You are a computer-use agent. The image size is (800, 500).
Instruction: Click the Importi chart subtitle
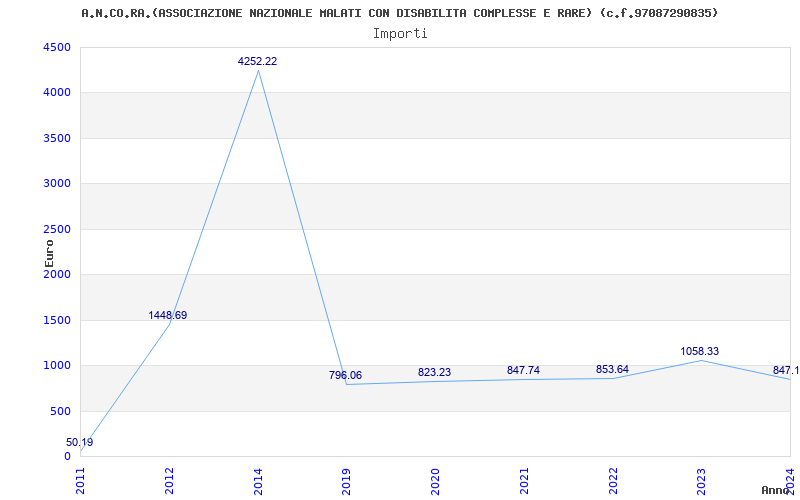tap(400, 34)
